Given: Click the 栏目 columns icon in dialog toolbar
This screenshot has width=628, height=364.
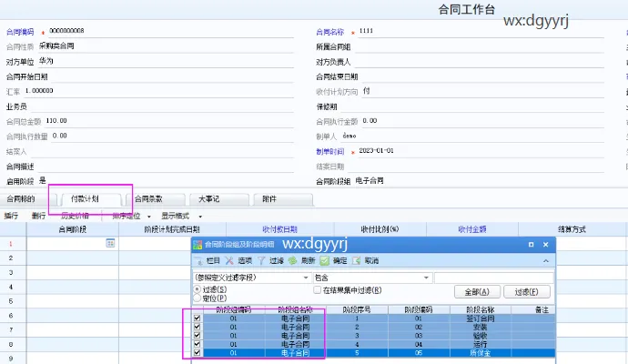Looking at the screenshot, I should (199, 261).
